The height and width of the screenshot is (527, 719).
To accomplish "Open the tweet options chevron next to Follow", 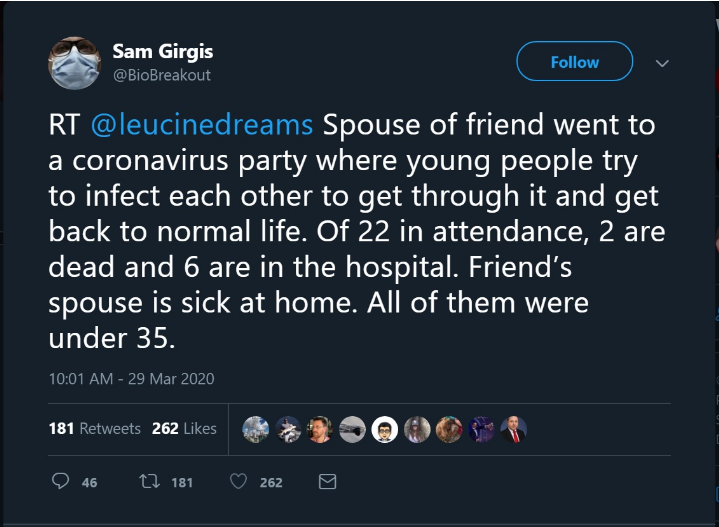I will coord(661,62).
